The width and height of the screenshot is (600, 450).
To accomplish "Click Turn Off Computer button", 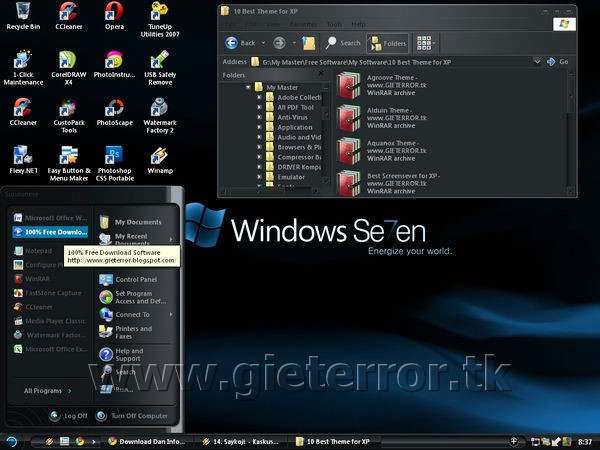I will (132, 416).
